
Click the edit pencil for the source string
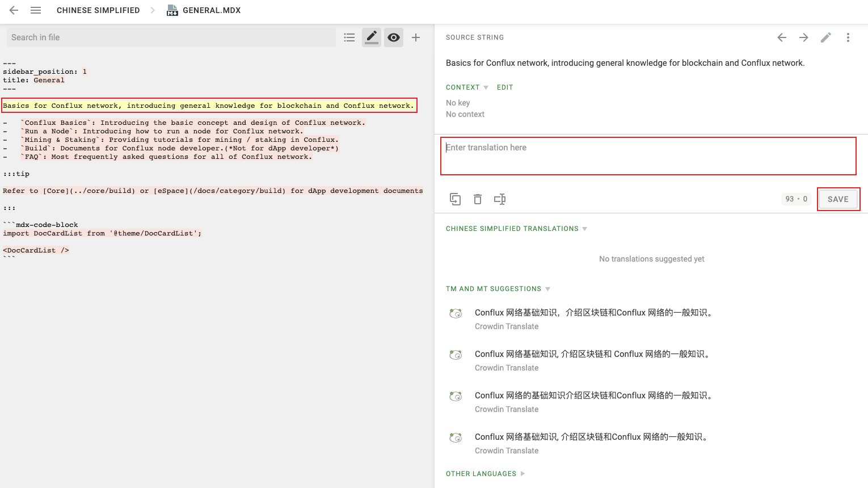pos(826,37)
